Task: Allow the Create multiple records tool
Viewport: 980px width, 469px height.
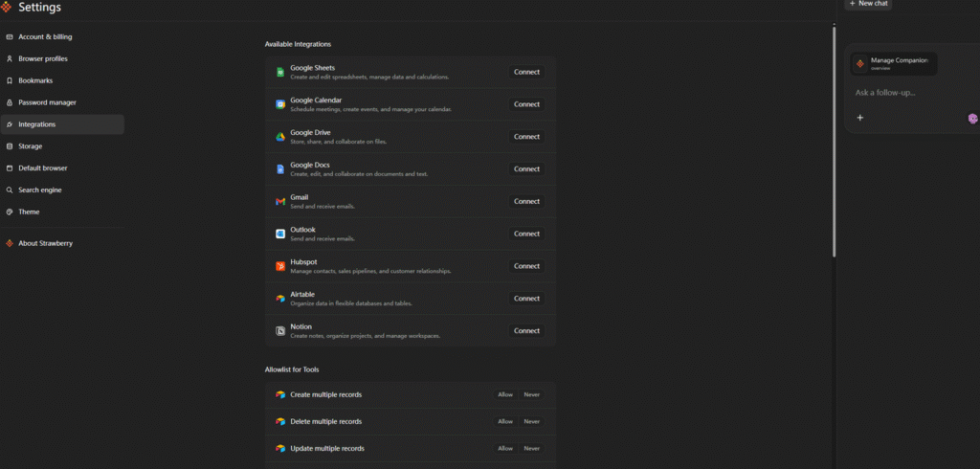Action: click(x=504, y=394)
